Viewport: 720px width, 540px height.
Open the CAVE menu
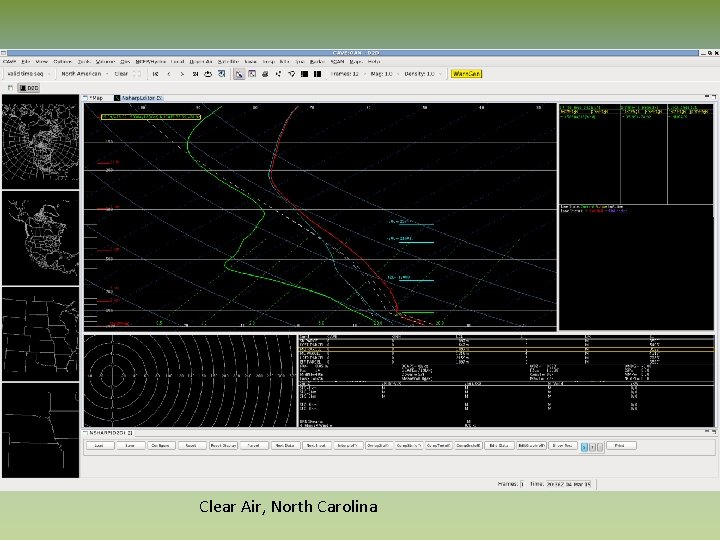click(x=10, y=62)
